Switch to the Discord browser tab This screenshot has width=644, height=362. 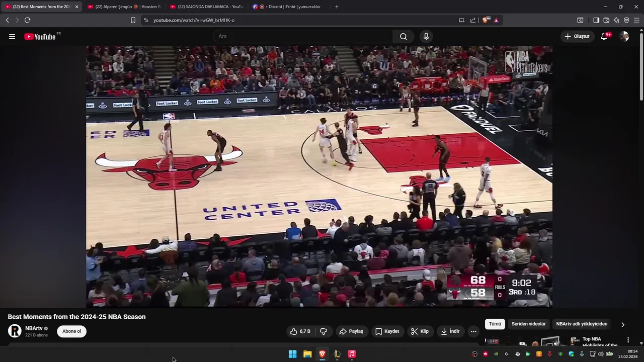[289, 7]
